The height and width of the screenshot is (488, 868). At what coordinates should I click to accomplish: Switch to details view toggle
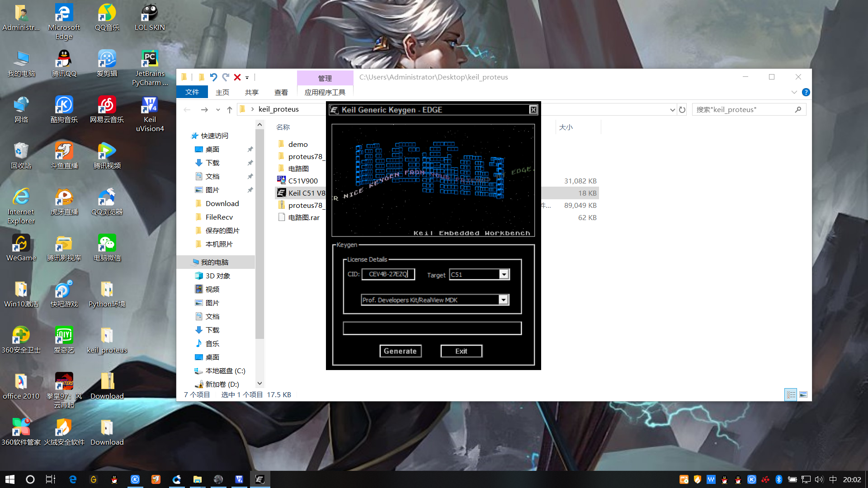coord(791,394)
